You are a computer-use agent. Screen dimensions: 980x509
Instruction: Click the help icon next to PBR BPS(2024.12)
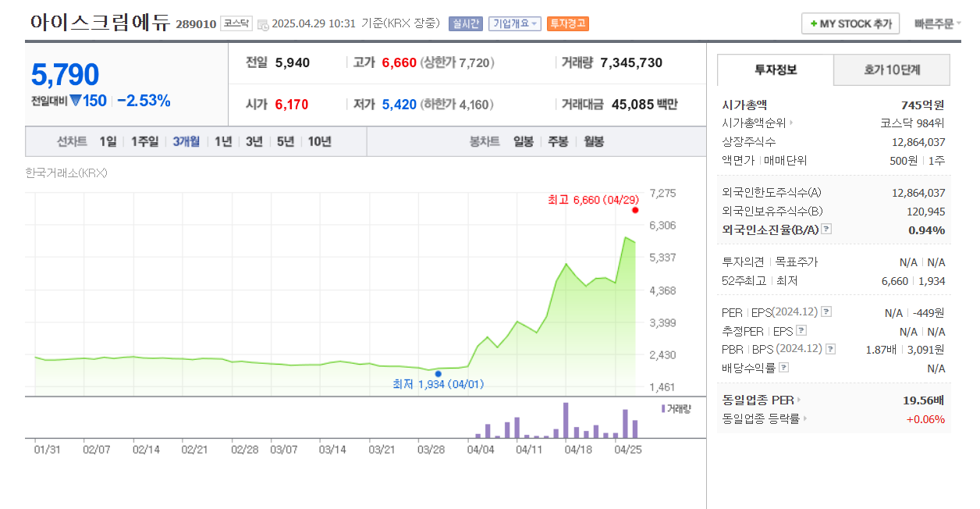pyautogui.click(x=830, y=349)
